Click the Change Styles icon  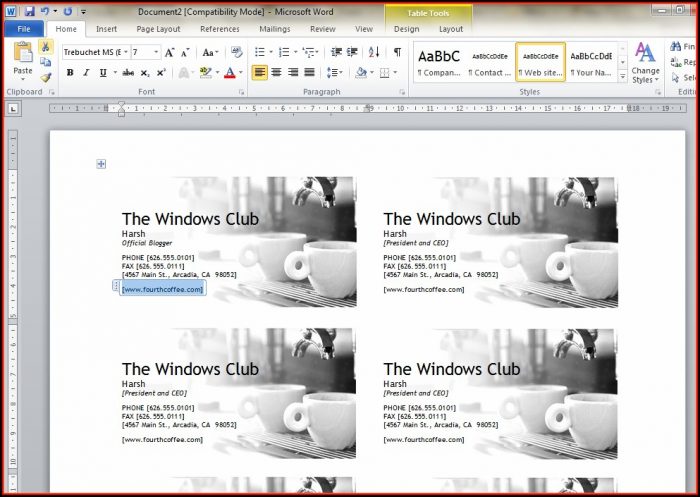(x=645, y=53)
